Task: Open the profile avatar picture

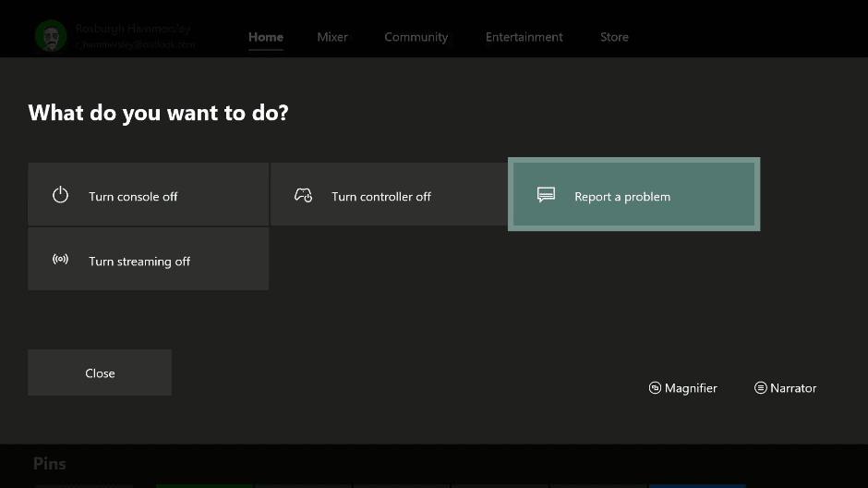Action: click(51, 36)
